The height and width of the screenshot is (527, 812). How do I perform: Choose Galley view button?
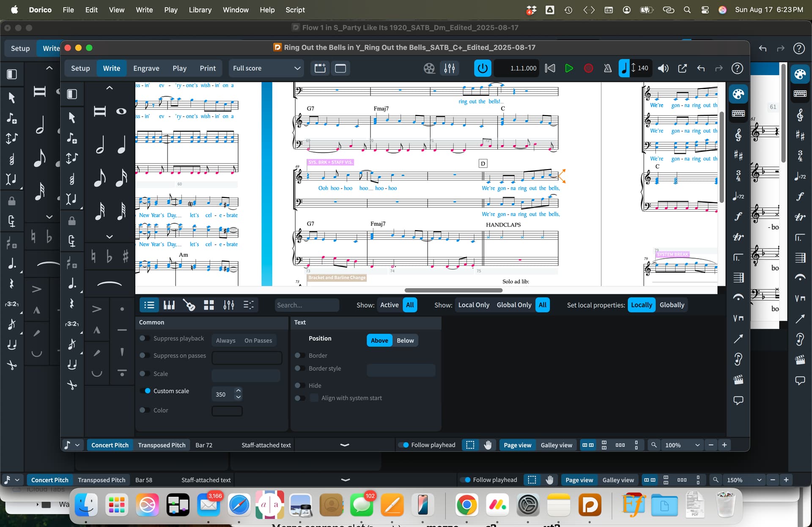point(556,445)
